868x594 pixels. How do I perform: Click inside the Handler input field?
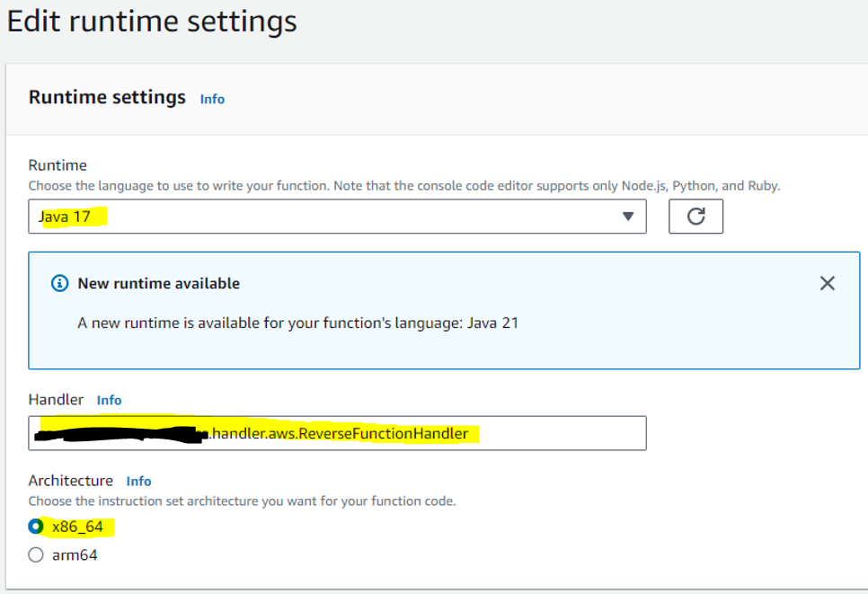click(337, 433)
